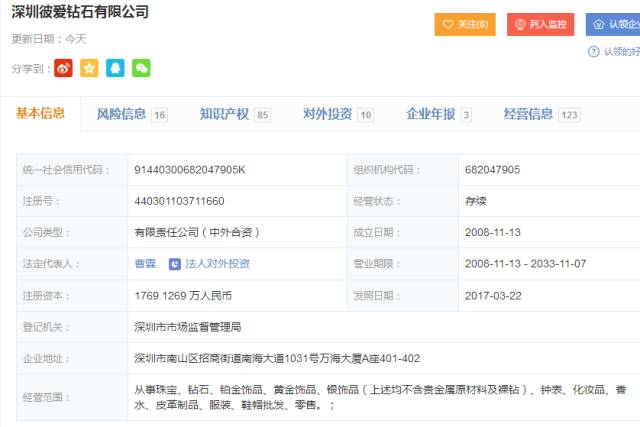Select the 基本信息 tab
Image resolution: width=640 pixels, height=427 pixels.
(x=40, y=113)
